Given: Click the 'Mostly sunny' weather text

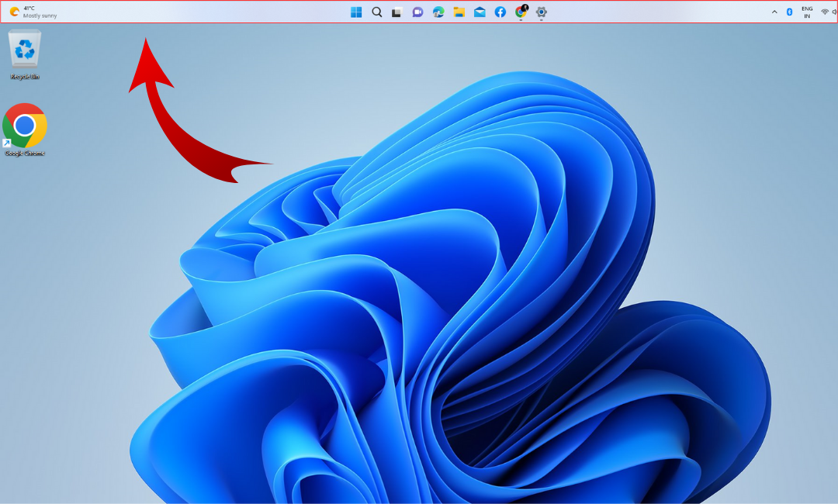Looking at the screenshot, I should [x=40, y=16].
